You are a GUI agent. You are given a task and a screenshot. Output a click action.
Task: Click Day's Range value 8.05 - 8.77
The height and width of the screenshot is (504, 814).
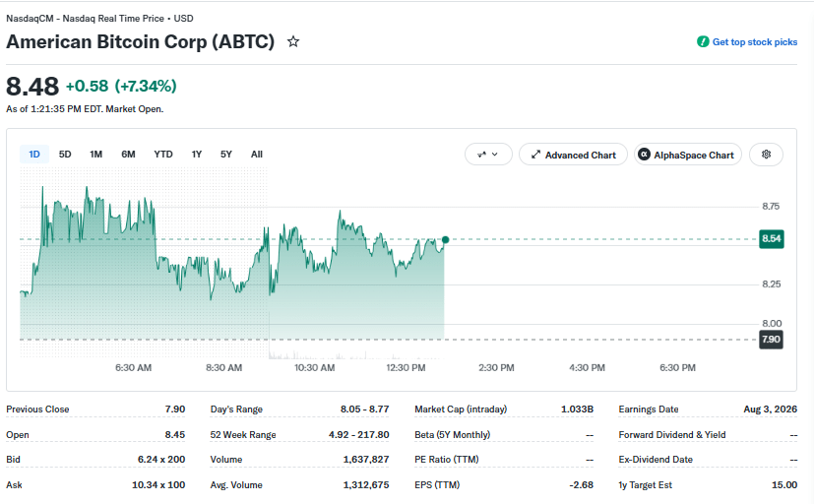coord(364,409)
